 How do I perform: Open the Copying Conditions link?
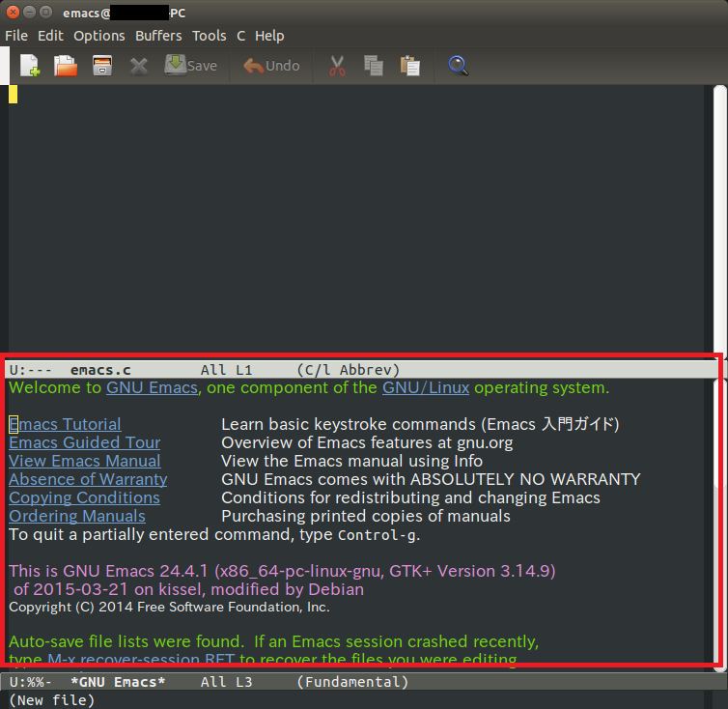85,497
